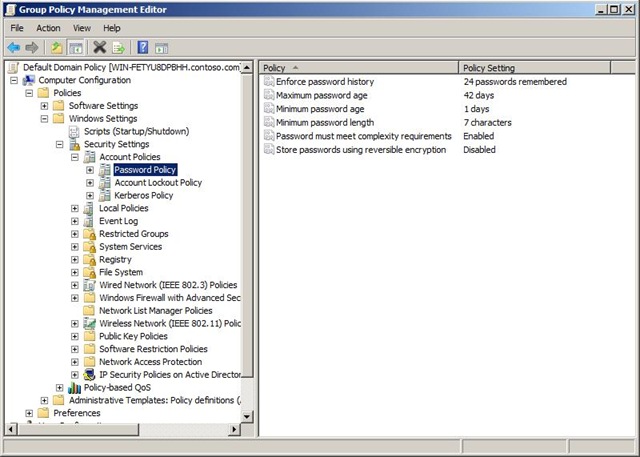Expand Administrative Templates node
The height and width of the screenshot is (457, 640).
[x=44, y=400]
